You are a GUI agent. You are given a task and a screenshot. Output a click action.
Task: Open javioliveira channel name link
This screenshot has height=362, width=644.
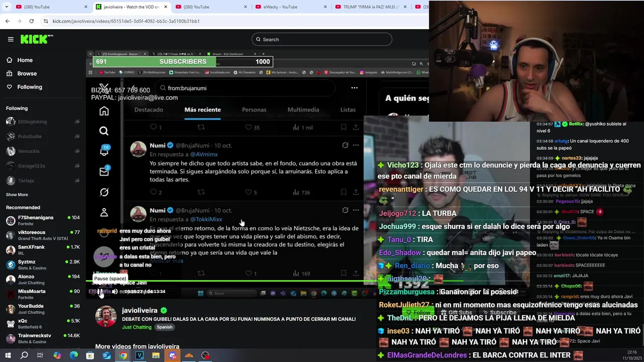(140, 311)
